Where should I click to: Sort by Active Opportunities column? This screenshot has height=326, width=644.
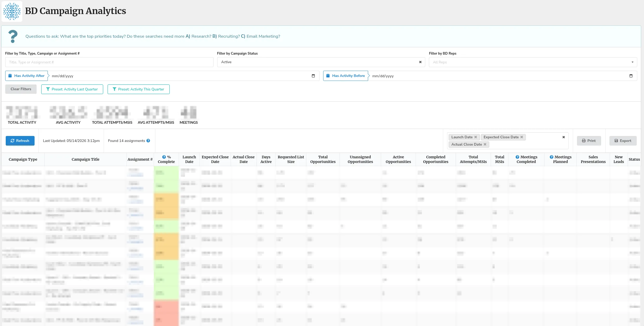click(x=398, y=159)
